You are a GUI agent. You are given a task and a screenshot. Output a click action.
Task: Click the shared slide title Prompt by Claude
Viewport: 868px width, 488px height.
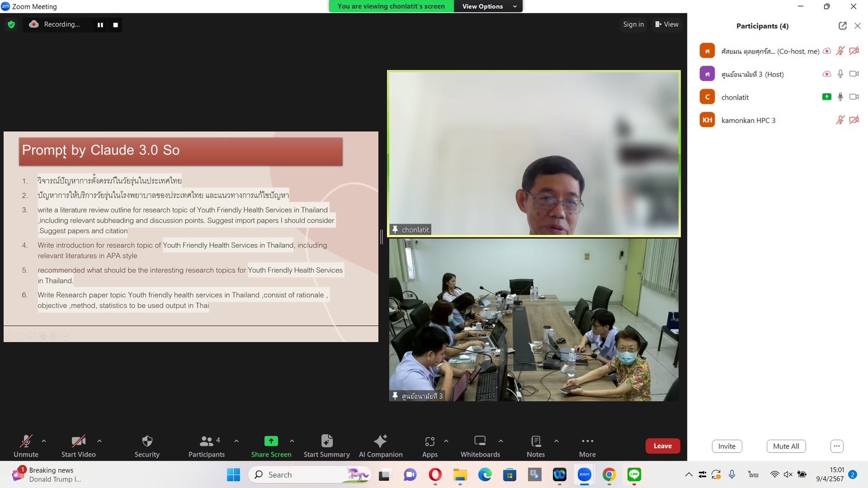click(x=101, y=150)
